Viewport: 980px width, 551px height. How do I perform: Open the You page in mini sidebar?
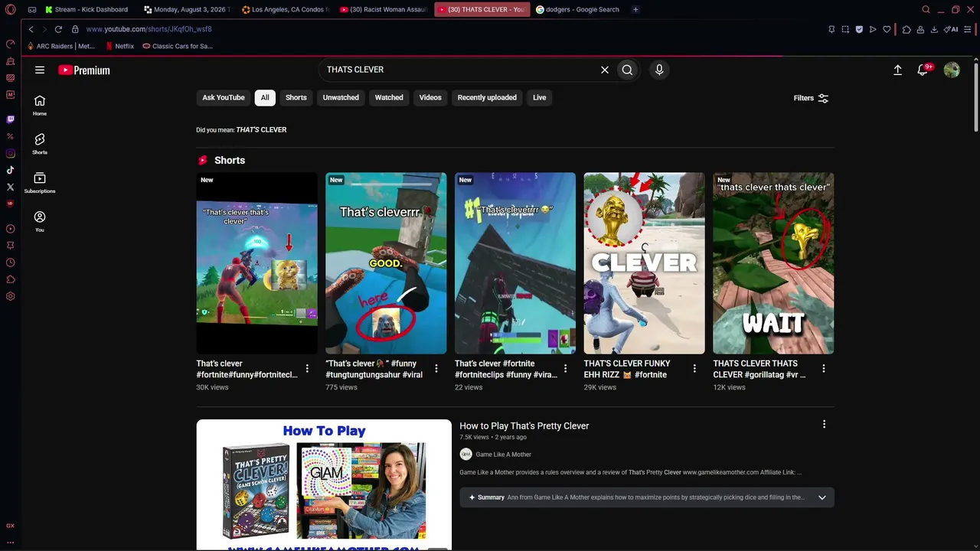(x=40, y=221)
